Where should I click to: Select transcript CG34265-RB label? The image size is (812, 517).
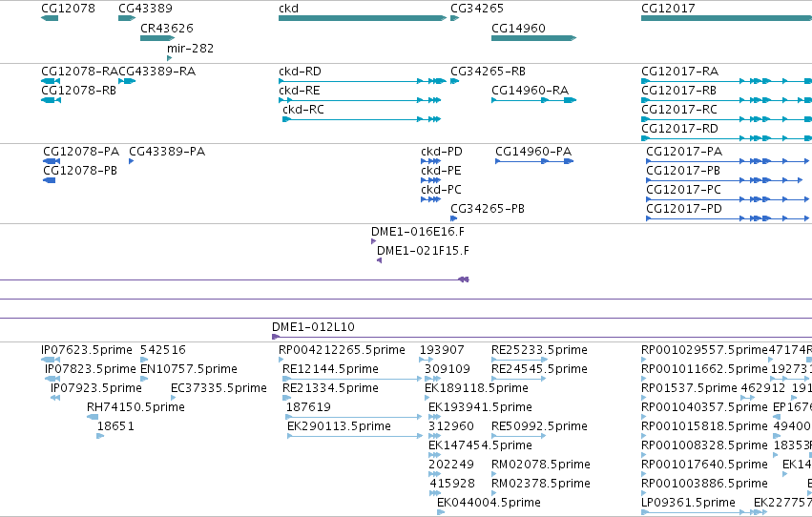(x=488, y=72)
